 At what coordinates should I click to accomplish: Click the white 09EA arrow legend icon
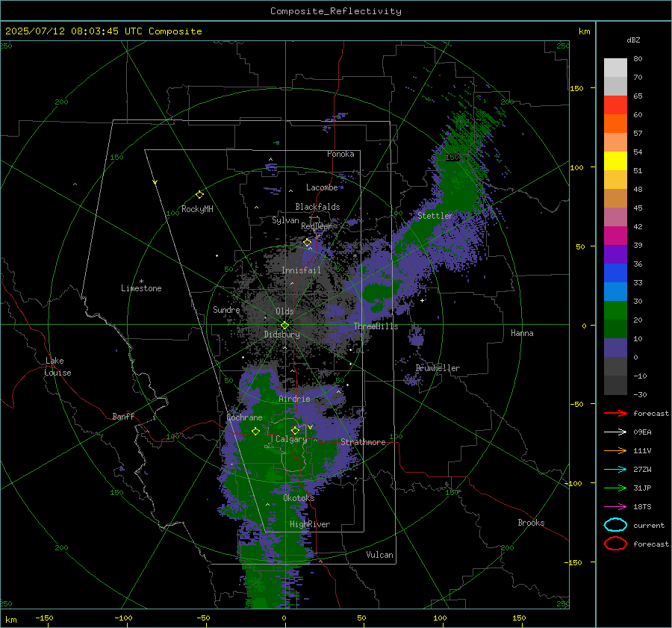click(615, 432)
